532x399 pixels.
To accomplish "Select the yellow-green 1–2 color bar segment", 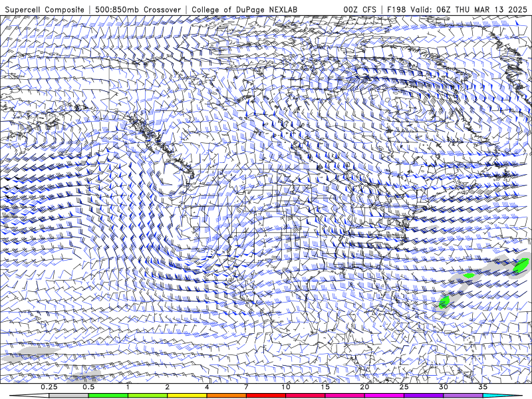I will point(148,396).
